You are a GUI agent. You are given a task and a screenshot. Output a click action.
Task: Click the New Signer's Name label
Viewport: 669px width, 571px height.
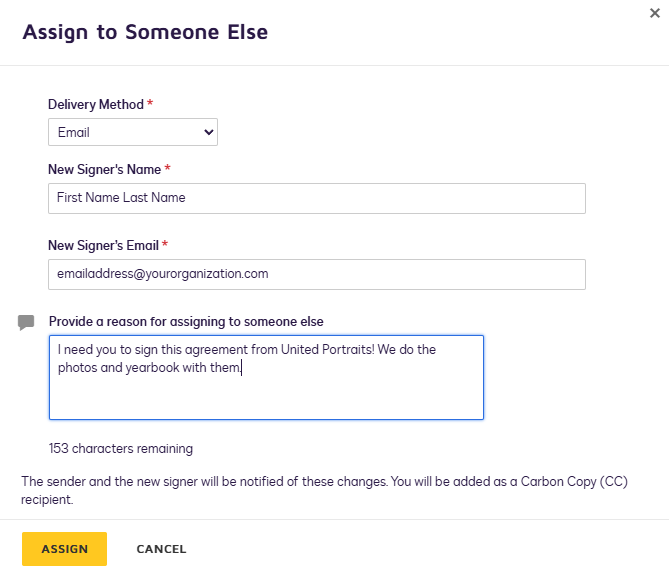tap(104, 169)
